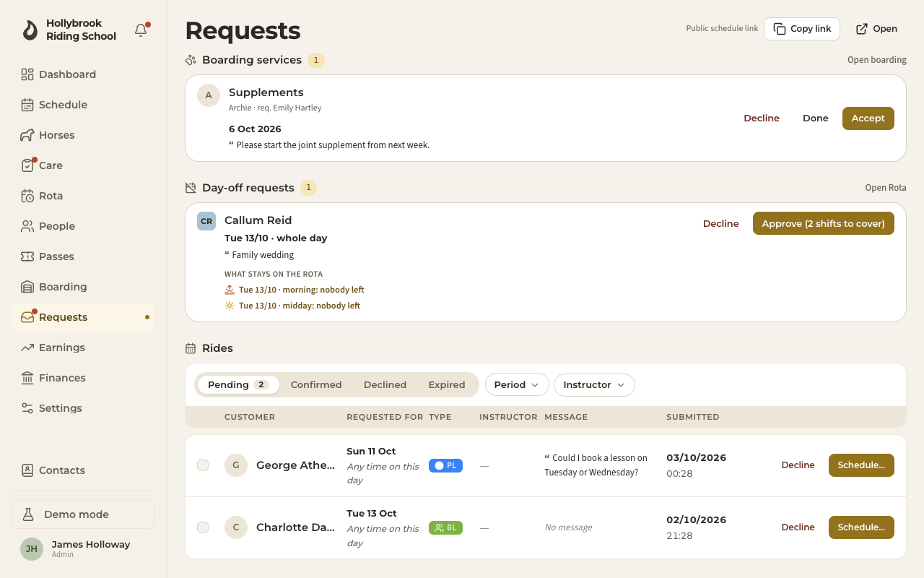Accept the Supplements boarding request
The width and height of the screenshot is (924, 578).
coord(868,118)
